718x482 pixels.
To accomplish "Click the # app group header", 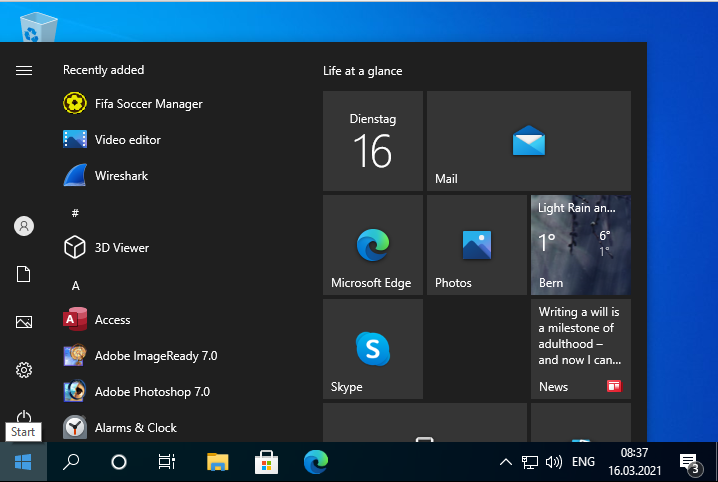I will coord(75,213).
